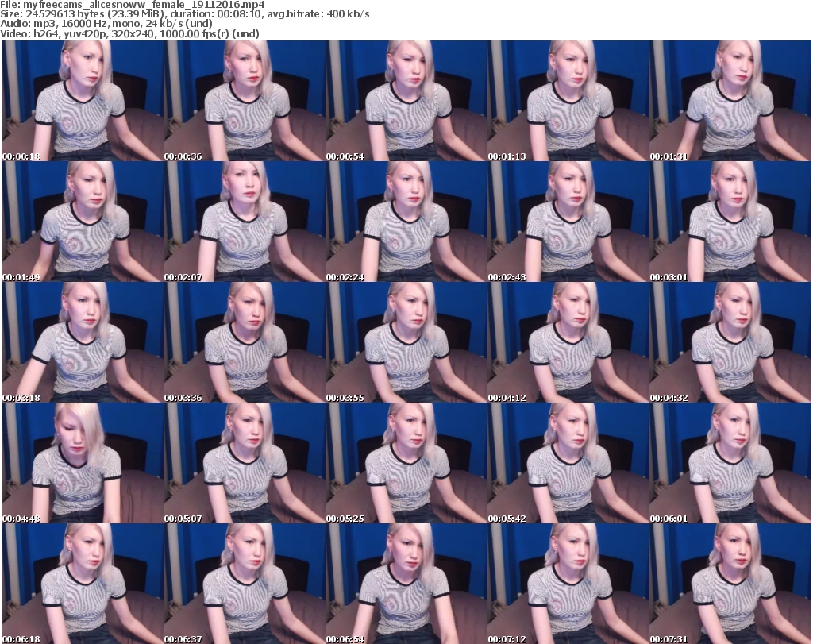
Task: Select the frame stamped 00:04:12
Action: click(x=568, y=343)
